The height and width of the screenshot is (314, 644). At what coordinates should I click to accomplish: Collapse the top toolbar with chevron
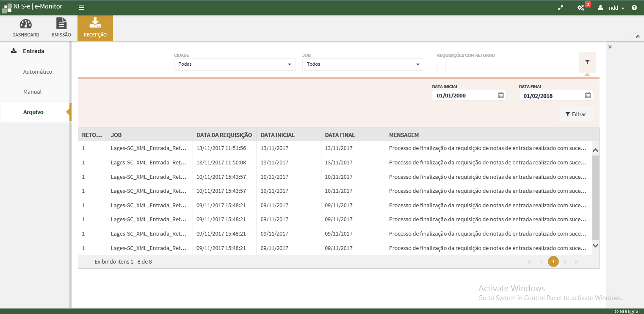point(638,37)
